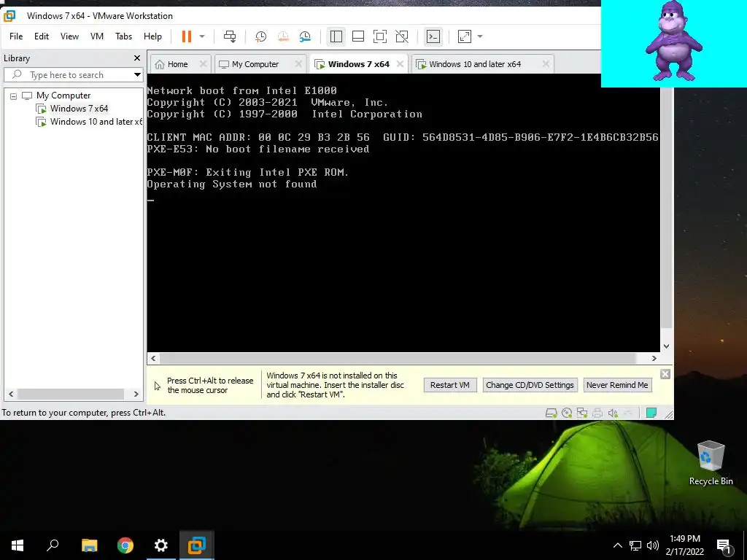The width and height of the screenshot is (747, 560).
Task: Open the notification center icon
Action: tap(724, 546)
